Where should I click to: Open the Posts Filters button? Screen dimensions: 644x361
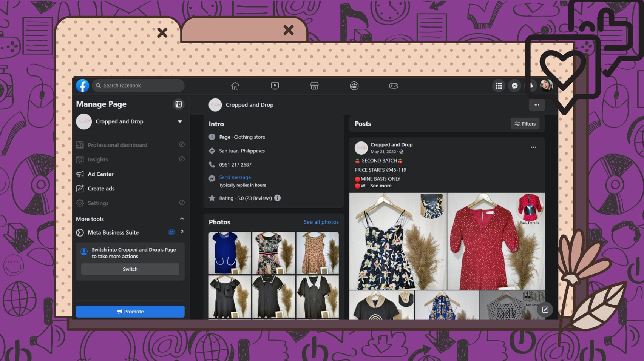coord(525,124)
